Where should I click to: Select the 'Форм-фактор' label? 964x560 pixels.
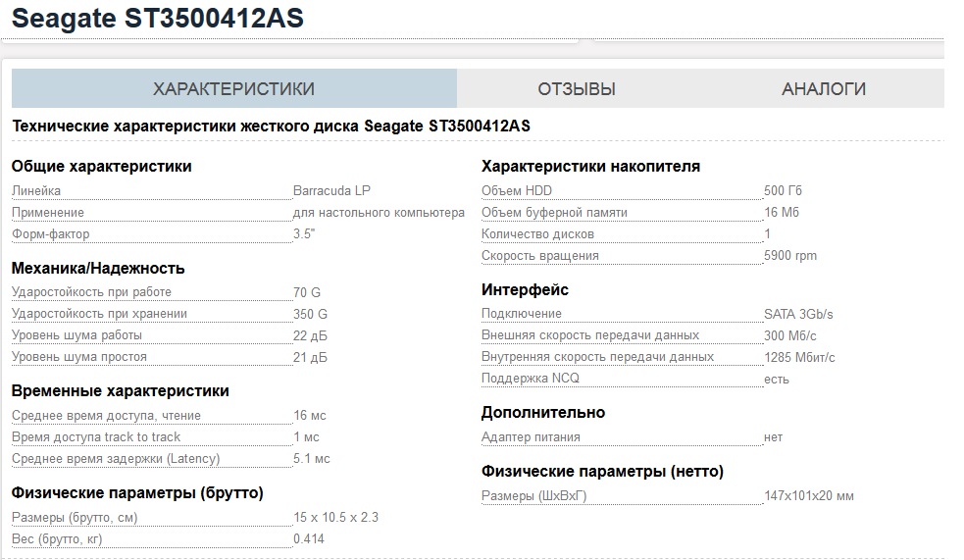50,234
